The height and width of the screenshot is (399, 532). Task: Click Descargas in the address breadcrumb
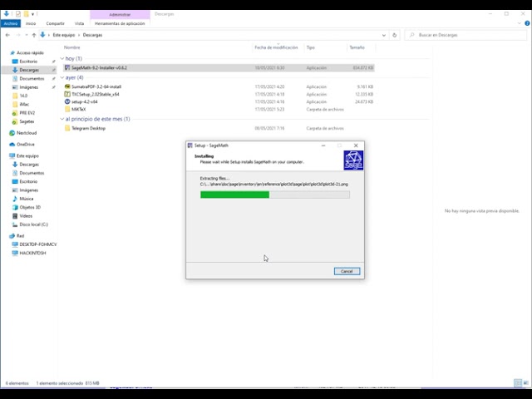(x=92, y=35)
